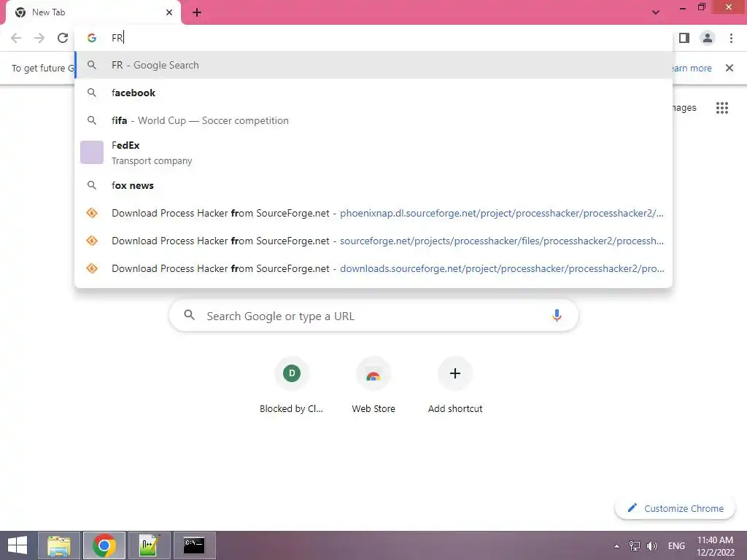Click the FedEx thumbnail image placeholder

tap(92, 152)
